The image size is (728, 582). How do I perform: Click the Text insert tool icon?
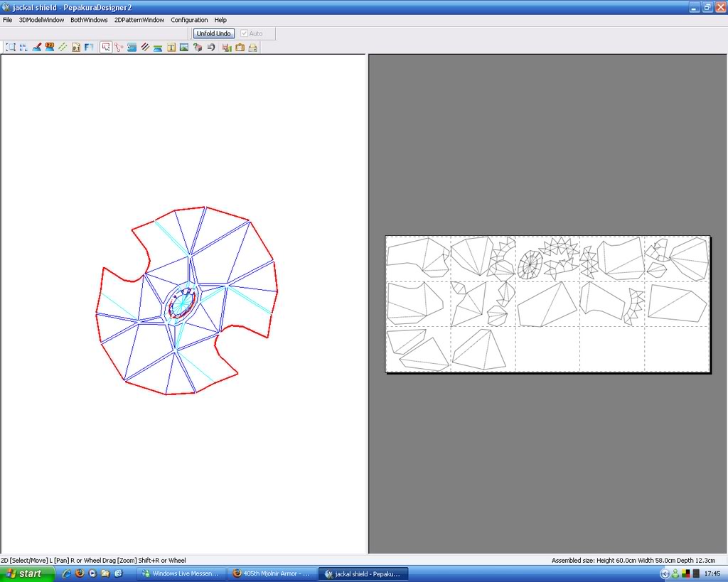point(171,48)
